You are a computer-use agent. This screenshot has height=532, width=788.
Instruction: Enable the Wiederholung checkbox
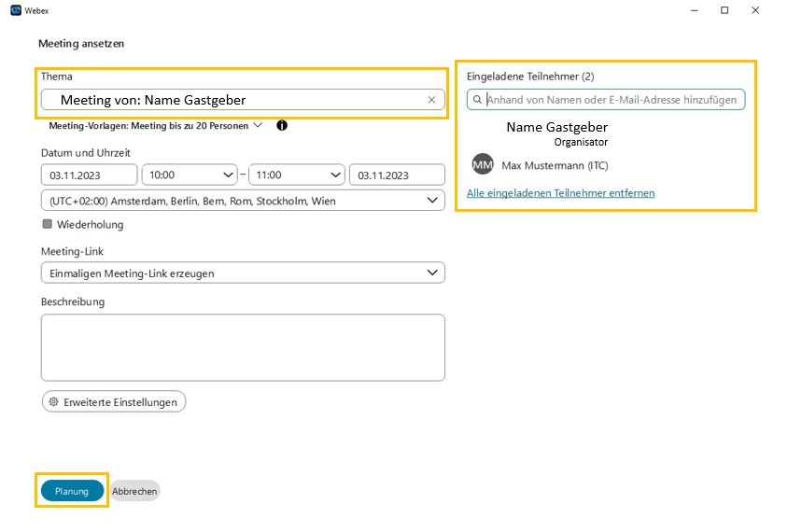coord(47,224)
